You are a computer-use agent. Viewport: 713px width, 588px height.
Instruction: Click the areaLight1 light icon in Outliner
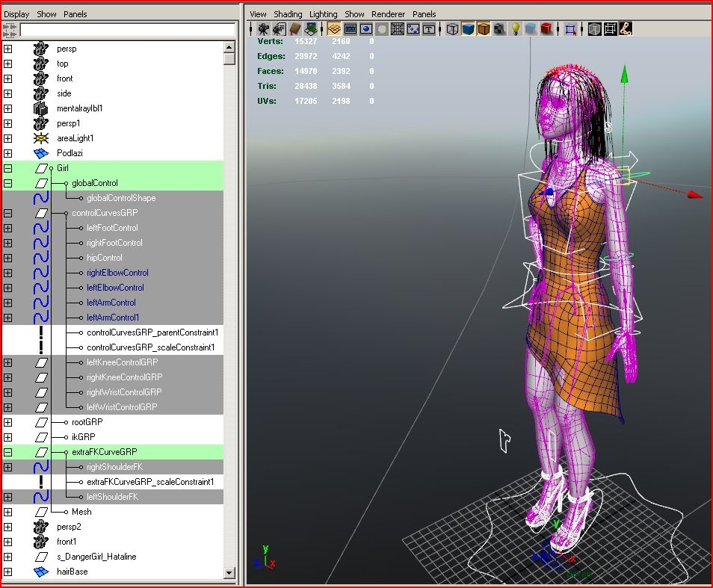click(40, 138)
